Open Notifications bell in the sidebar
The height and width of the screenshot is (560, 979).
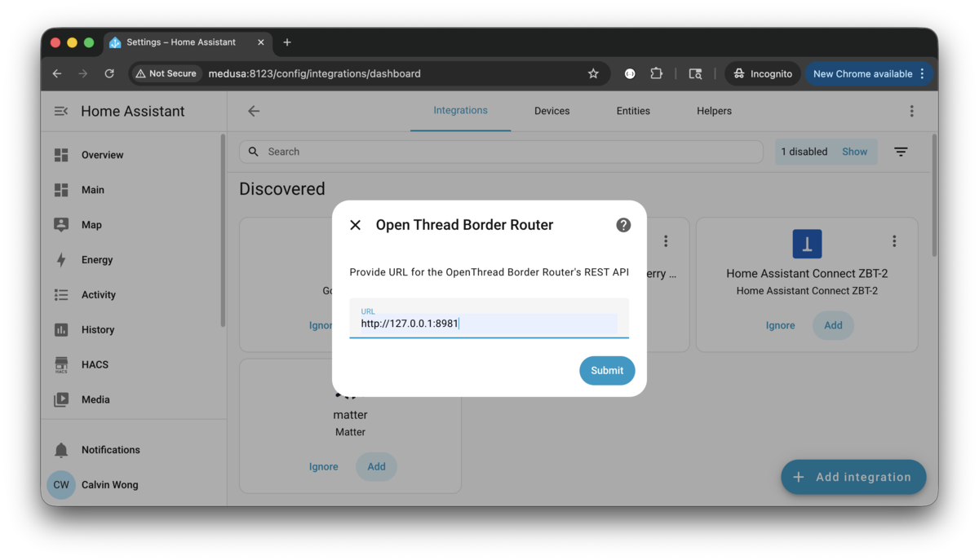tap(62, 450)
